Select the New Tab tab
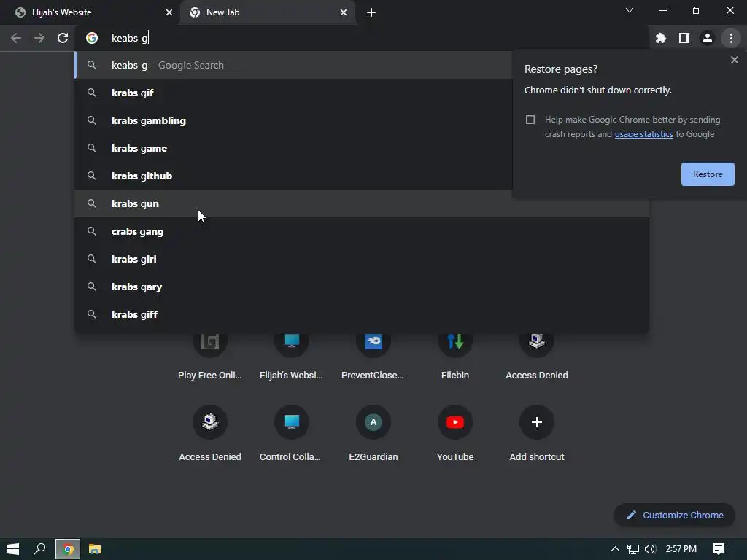The image size is (747, 560). pyautogui.click(x=267, y=12)
